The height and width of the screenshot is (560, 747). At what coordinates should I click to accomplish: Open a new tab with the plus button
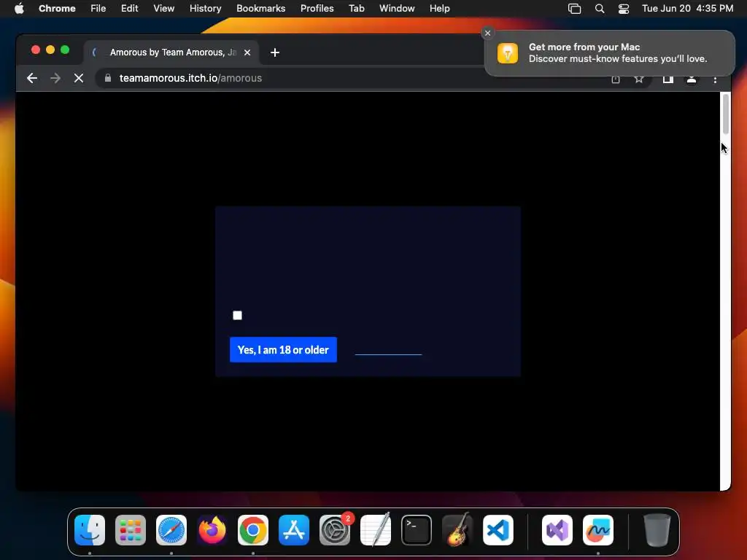pos(275,52)
